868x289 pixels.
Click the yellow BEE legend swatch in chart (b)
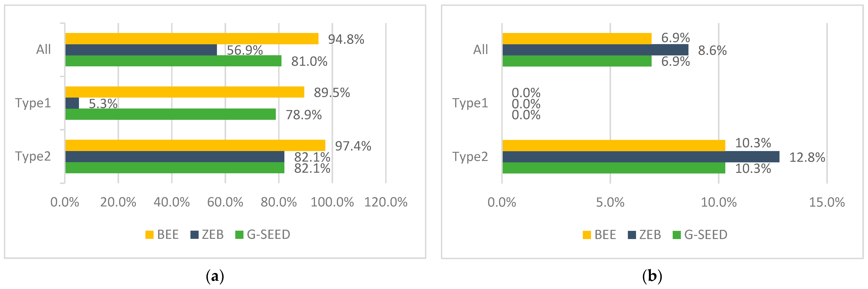(587, 235)
